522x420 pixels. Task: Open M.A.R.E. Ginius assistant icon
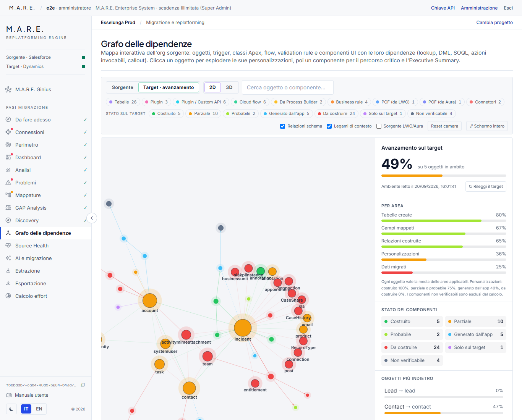(x=8, y=90)
